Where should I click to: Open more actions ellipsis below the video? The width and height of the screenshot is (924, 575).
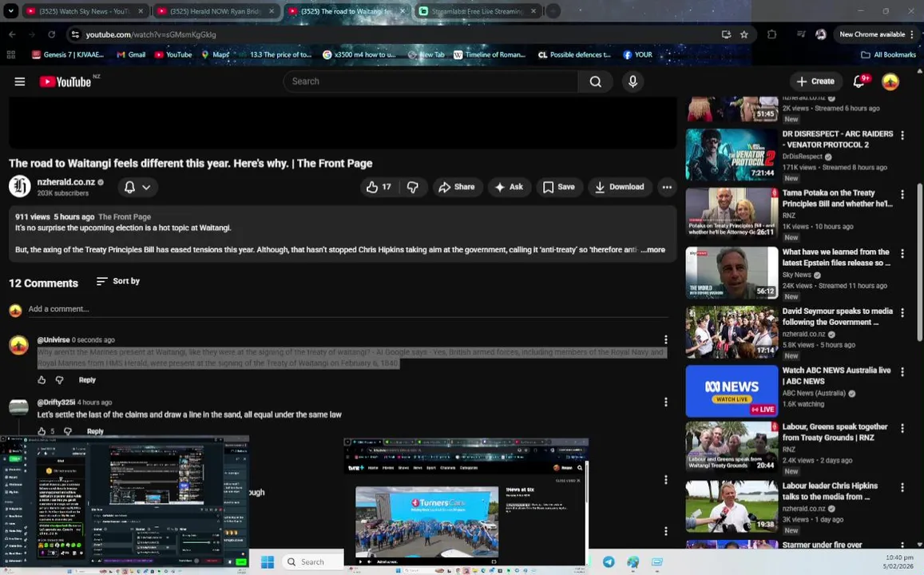pos(667,187)
